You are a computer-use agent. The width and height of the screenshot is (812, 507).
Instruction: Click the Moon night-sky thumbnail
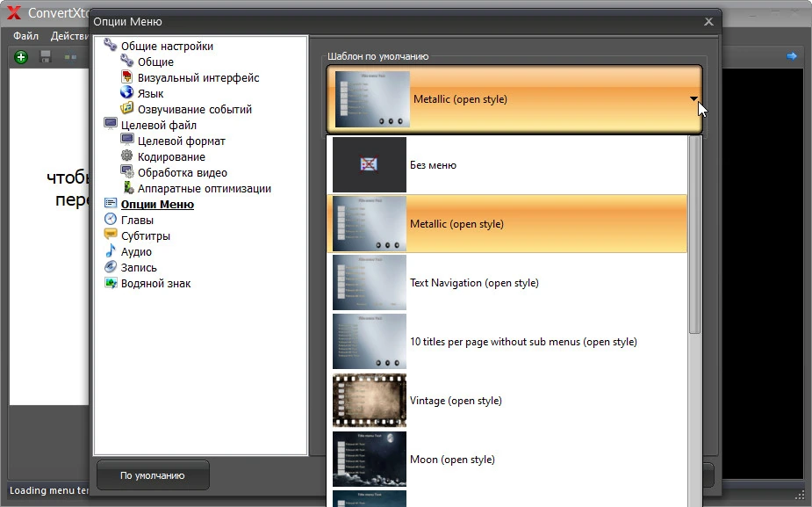point(370,460)
